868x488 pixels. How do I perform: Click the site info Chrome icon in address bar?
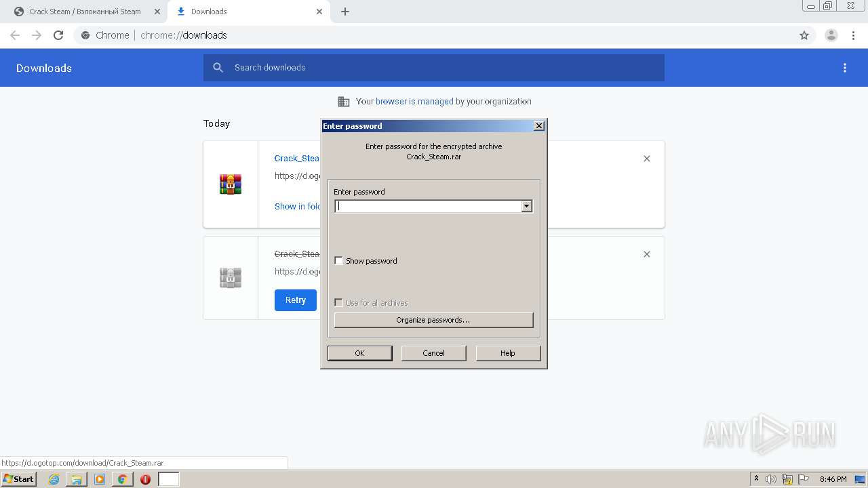[x=85, y=35]
